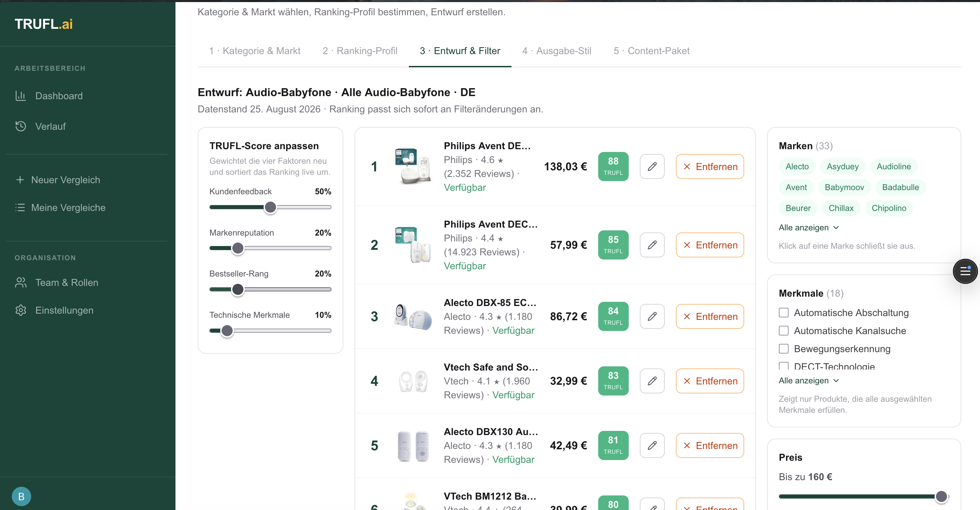Click the Team & Rollen people icon

tap(20, 282)
